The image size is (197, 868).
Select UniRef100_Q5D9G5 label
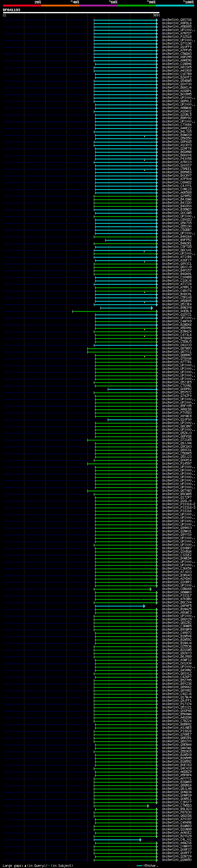176,751
